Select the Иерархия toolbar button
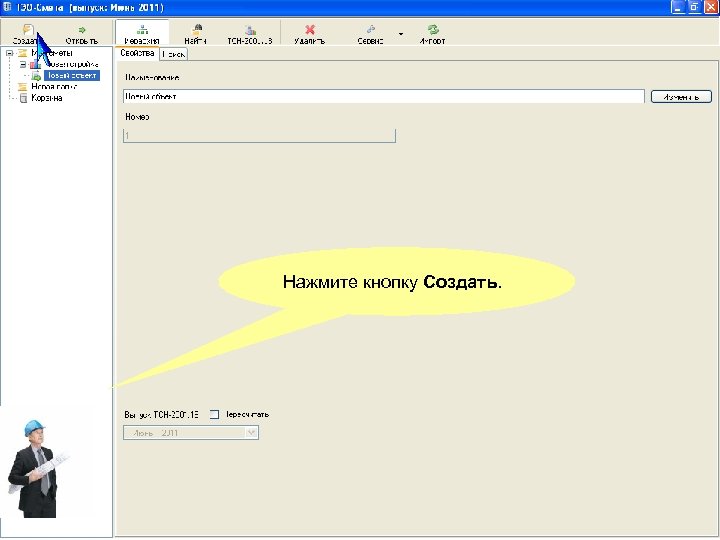Viewport: 720px width, 540px height. pyautogui.click(x=142, y=34)
